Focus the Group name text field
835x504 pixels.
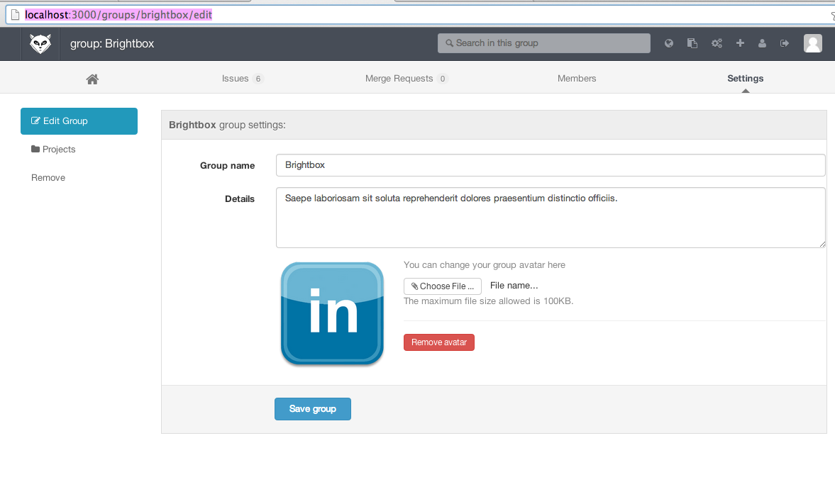point(550,165)
